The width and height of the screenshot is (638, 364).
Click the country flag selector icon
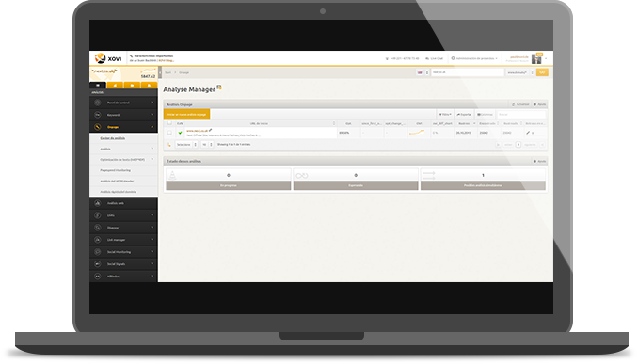(420, 72)
